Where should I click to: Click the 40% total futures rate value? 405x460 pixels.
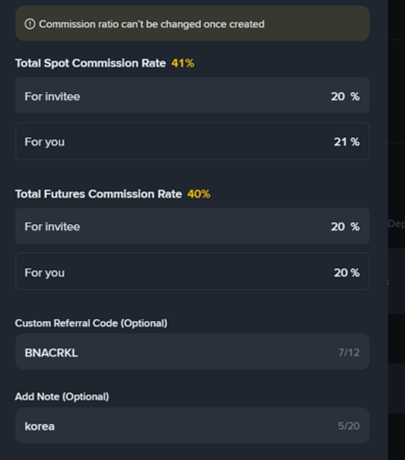tap(199, 194)
